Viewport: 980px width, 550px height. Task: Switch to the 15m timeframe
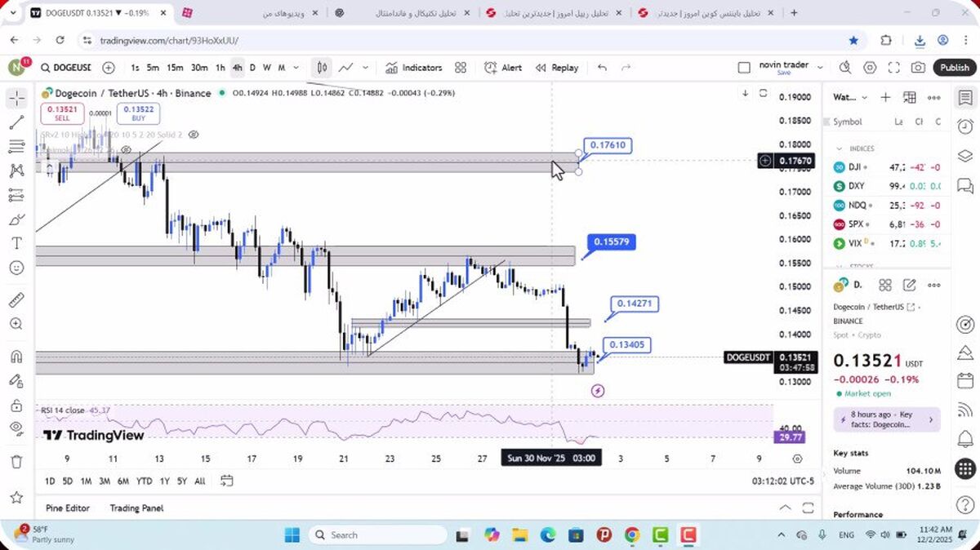pos(175,68)
